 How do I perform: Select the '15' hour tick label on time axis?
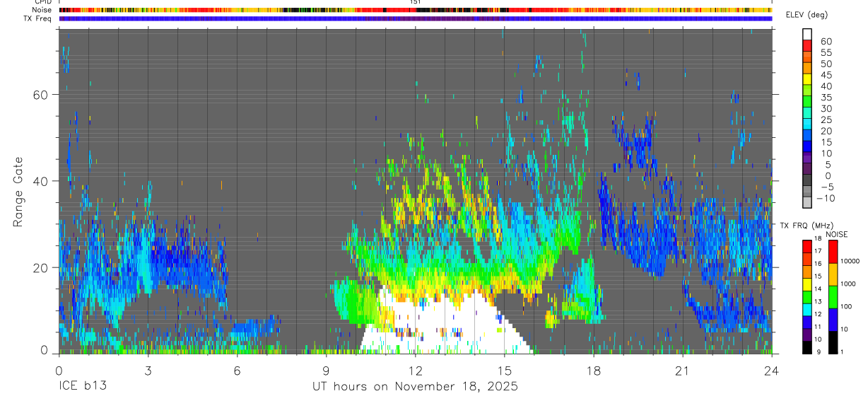504,371
